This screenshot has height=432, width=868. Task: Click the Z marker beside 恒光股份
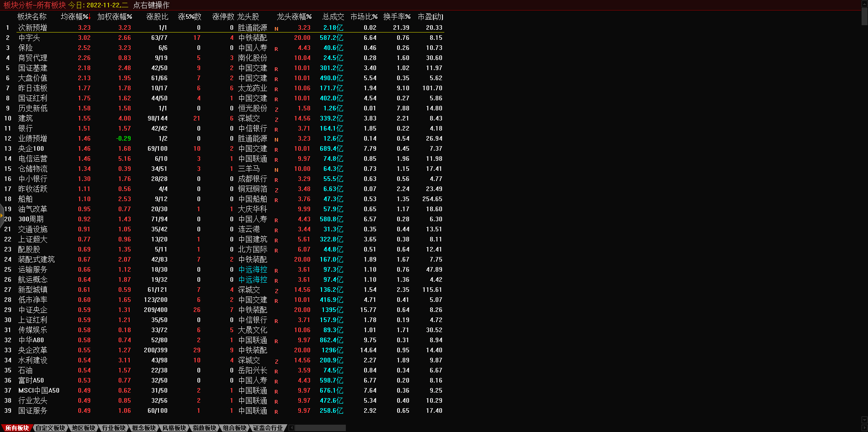pyautogui.click(x=276, y=109)
